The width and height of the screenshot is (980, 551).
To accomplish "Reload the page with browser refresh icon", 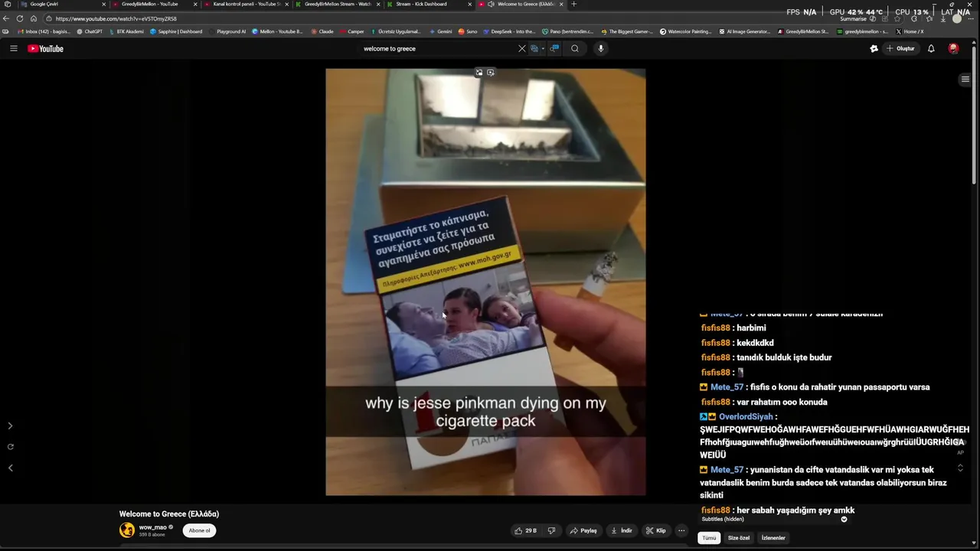I will (19, 18).
